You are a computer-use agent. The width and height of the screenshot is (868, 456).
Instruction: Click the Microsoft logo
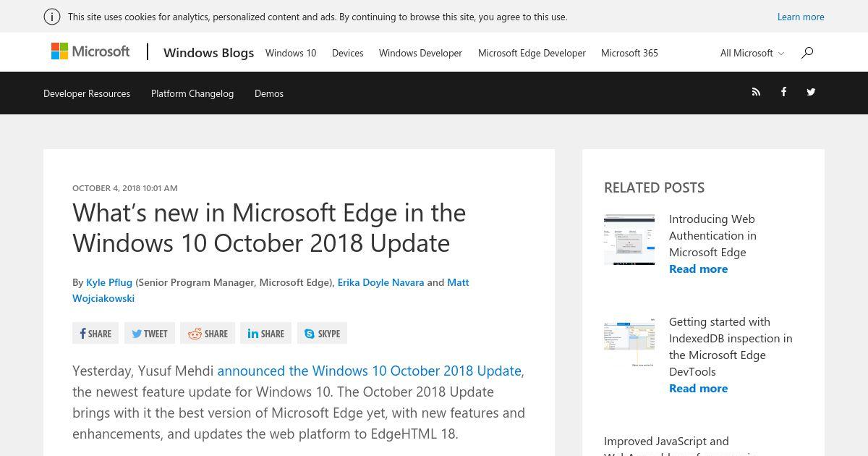coord(90,51)
